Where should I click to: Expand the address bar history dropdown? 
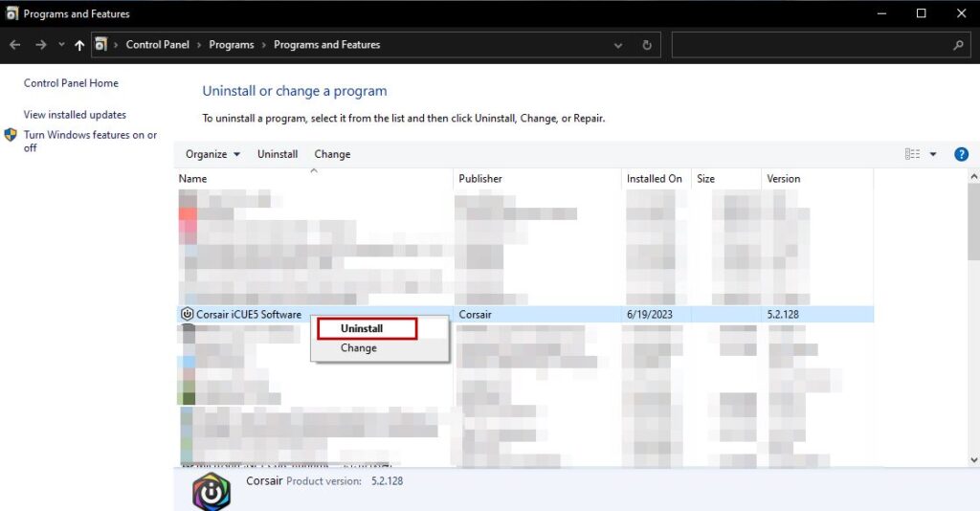[x=618, y=46]
